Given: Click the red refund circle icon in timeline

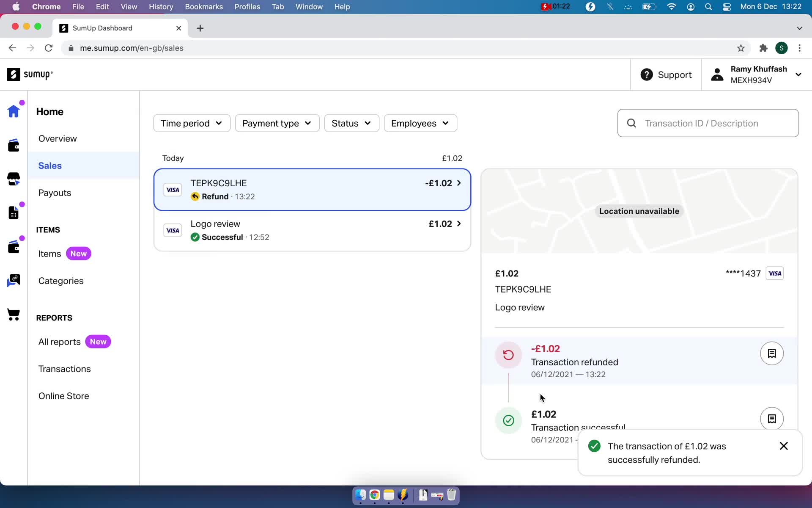Looking at the screenshot, I should coord(508,355).
